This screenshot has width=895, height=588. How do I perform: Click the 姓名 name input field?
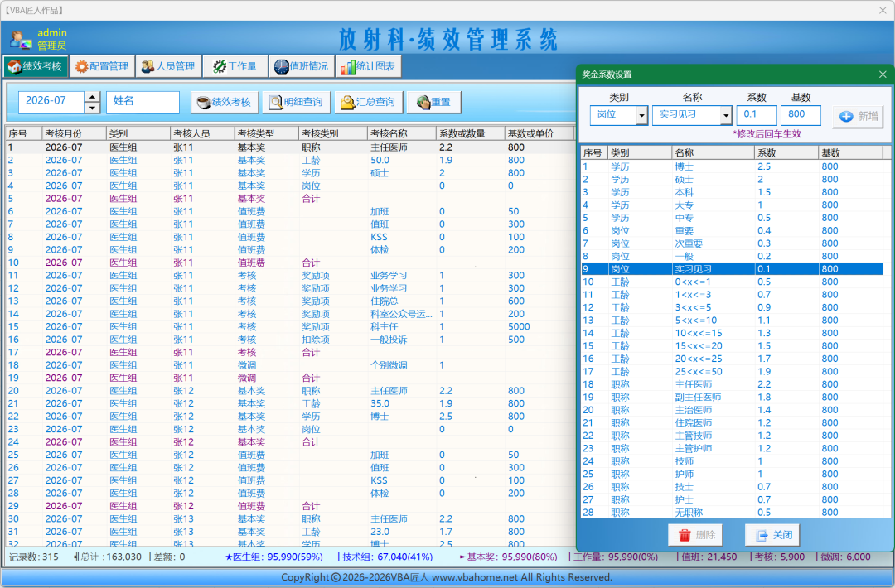tap(143, 102)
